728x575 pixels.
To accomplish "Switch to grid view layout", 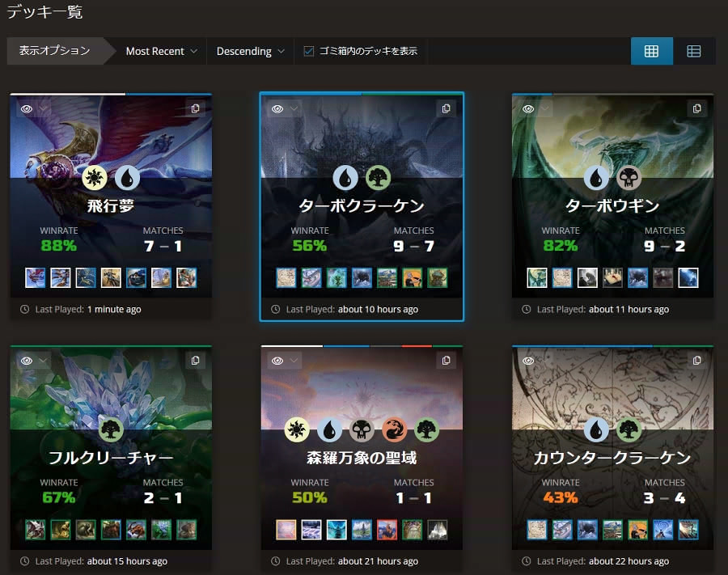I will [x=651, y=51].
